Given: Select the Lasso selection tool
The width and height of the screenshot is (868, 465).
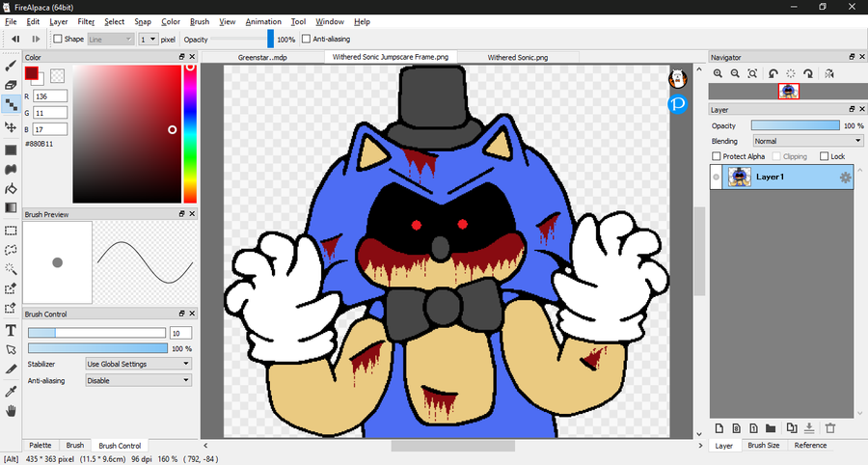Looking at the screenshot, I should click(x=11, y=250).
